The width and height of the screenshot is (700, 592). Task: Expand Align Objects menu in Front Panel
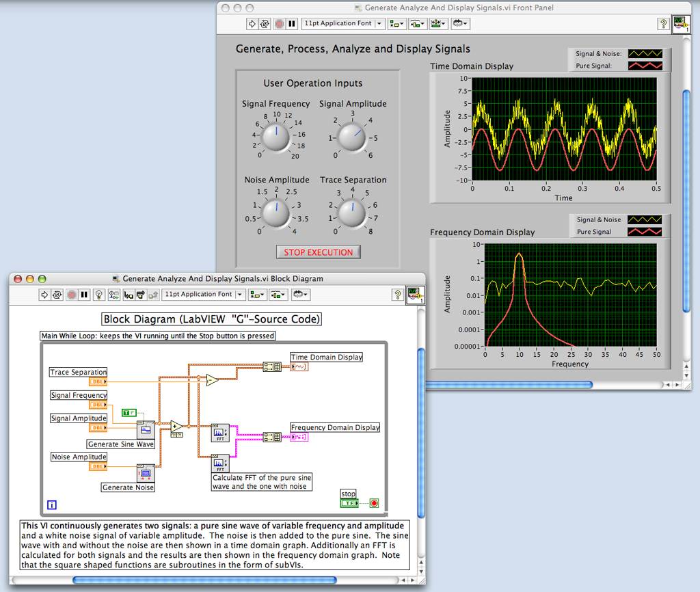(x=396, y=23)
